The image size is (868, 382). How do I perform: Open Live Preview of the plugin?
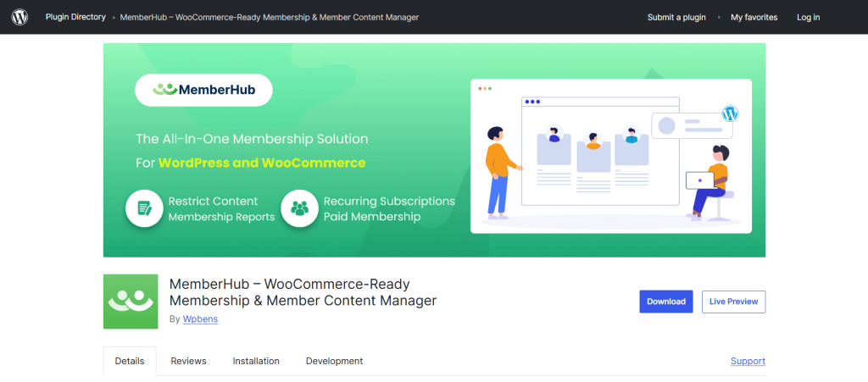(x=733, y=302)
